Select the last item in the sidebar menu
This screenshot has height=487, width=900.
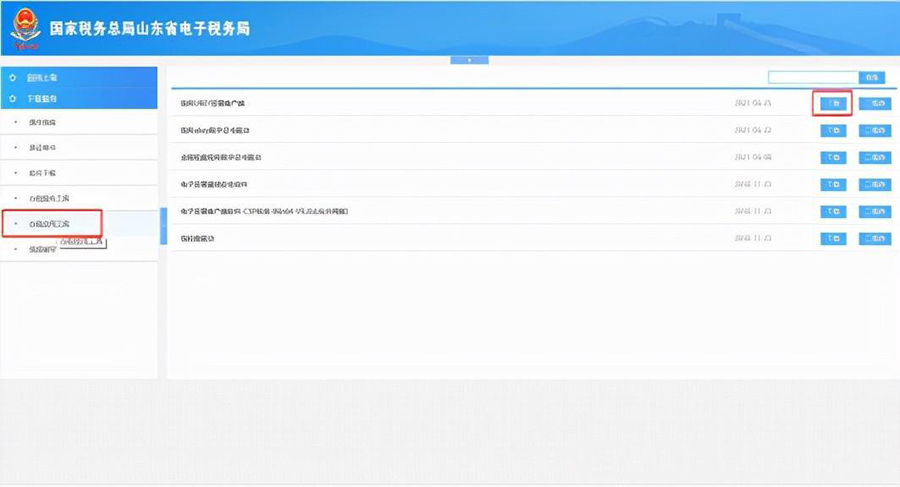(x=43, y=248)
